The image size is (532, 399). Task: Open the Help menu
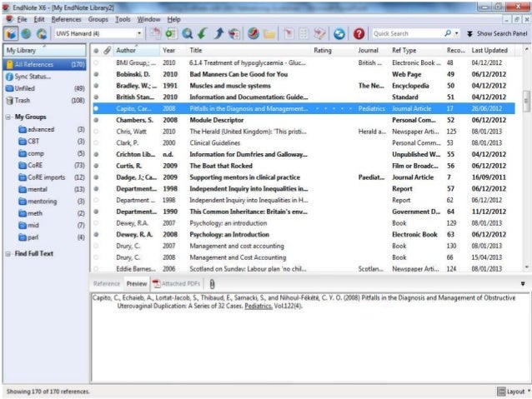pyautogui.click(x=173, y=19)
